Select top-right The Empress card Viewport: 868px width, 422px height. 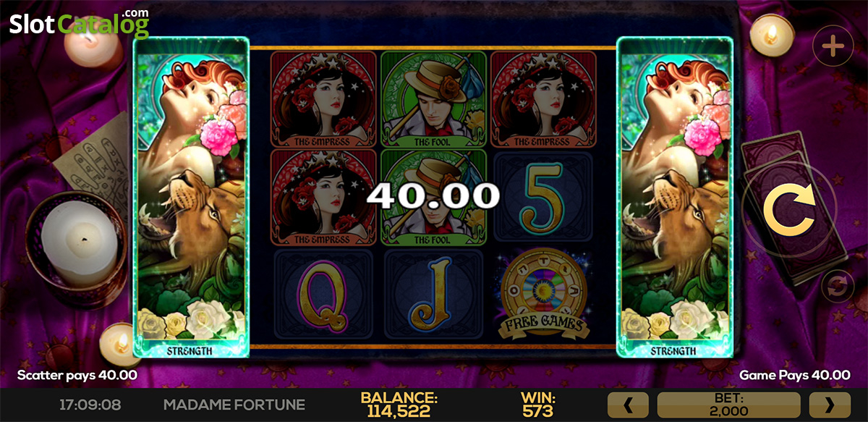543,99
